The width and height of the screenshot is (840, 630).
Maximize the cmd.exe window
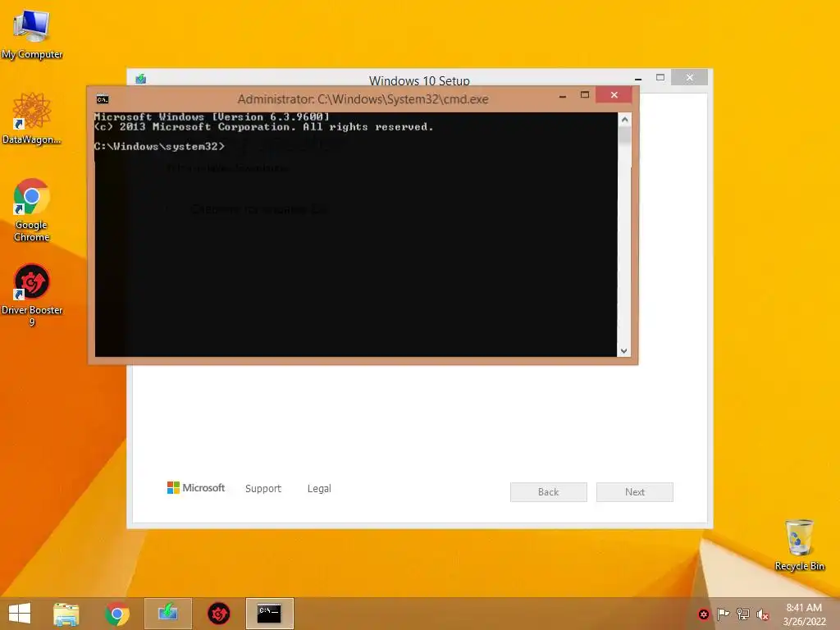[x=585, y=95]
